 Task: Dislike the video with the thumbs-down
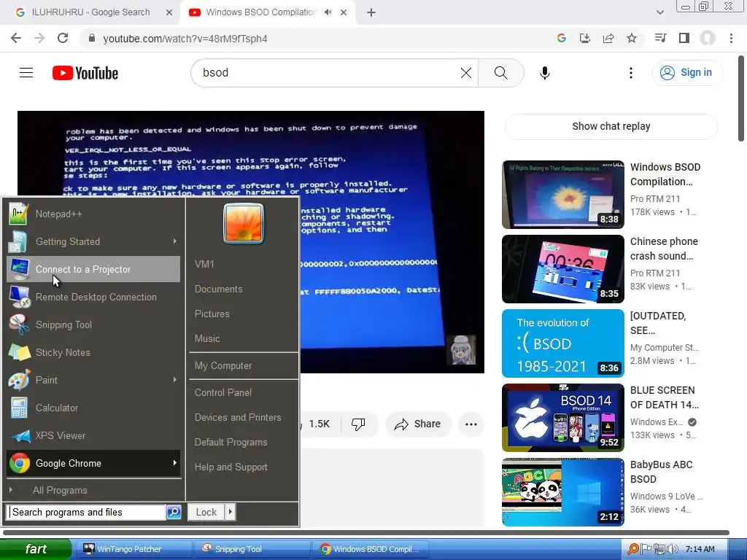[358, 424]
